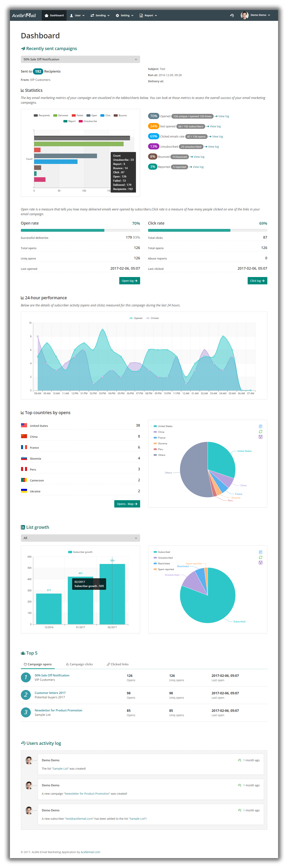Switch to Campaign opens tab
288x868 pixels.
pyautogui.click(x=38, y=664)
